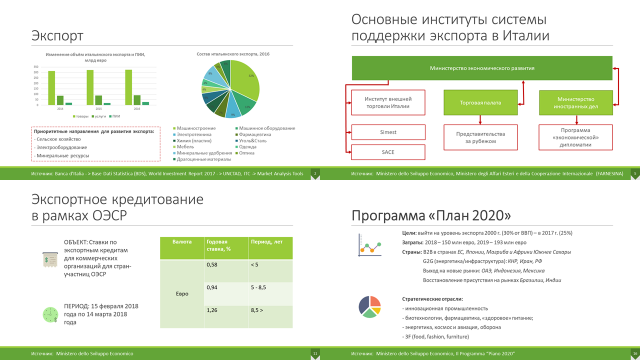This screenshot has width=640, height=360.
Task: Select the энергетика, космос и авиация line
Action: (x=451, y=327)
